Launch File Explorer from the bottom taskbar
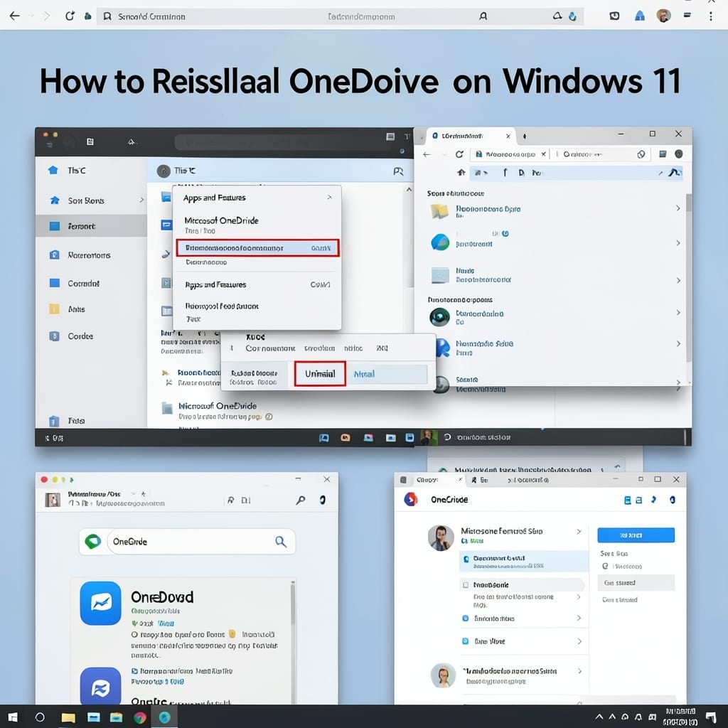The image size is (728, 728). (x=68, y=718)
